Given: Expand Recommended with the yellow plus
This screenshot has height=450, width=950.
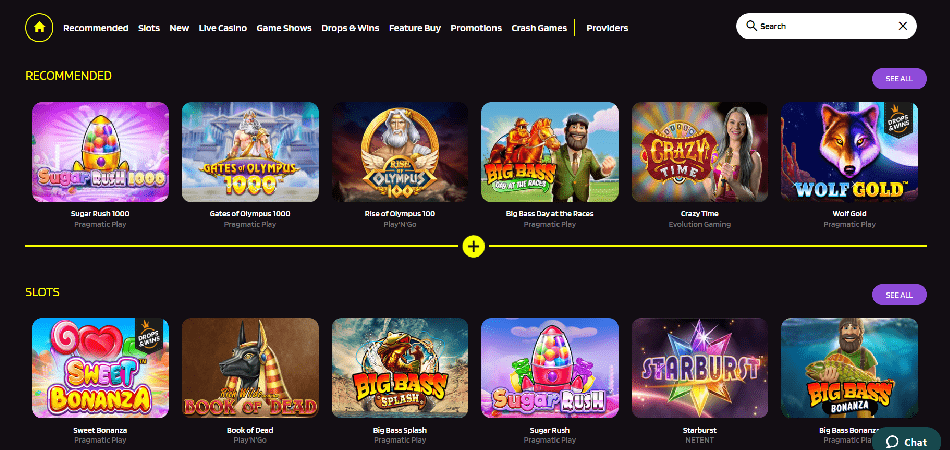Looking at the screenshot, I should pyautogui.click(x=474, y=246).
